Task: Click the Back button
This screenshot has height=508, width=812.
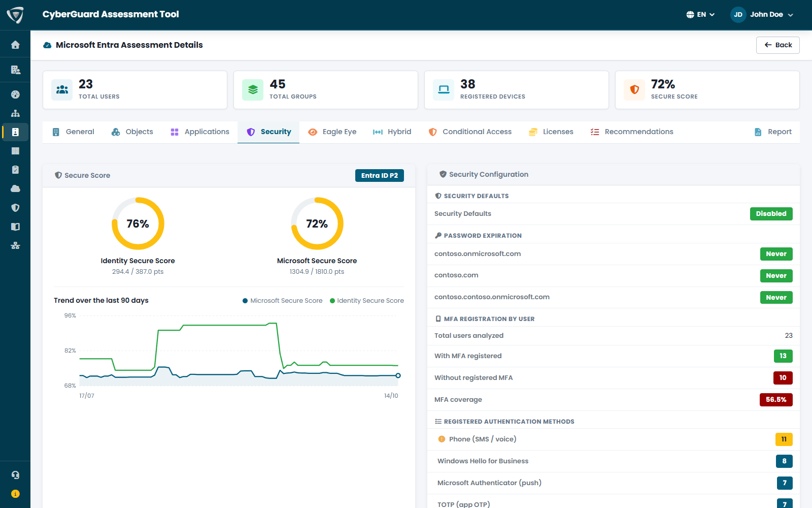Action: [778, 45]
